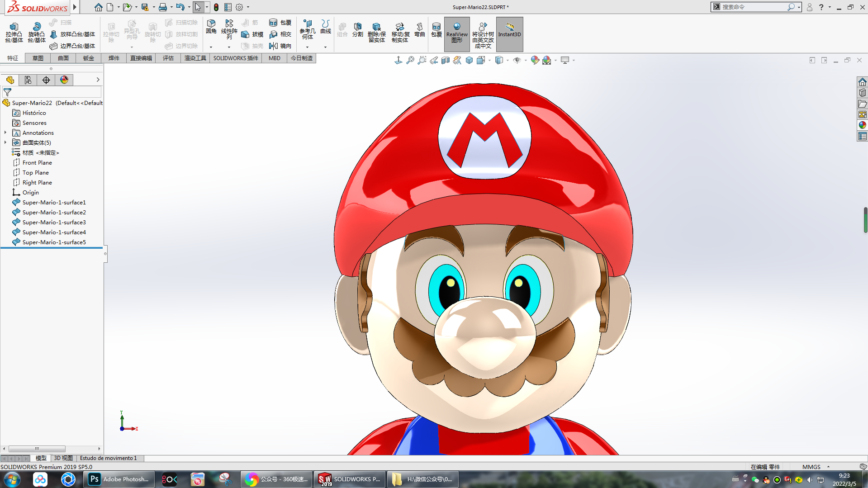The width and height of the screenshot is (868, 488).
Task: Open SOLIDWORKS Resources home in task pane
Action: [863, 82]
